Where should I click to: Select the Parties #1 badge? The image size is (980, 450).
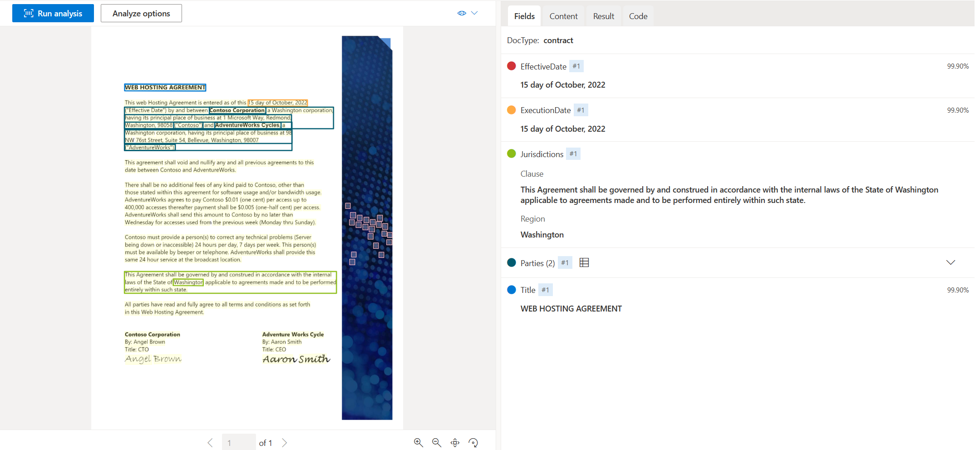tap(565, 262)
